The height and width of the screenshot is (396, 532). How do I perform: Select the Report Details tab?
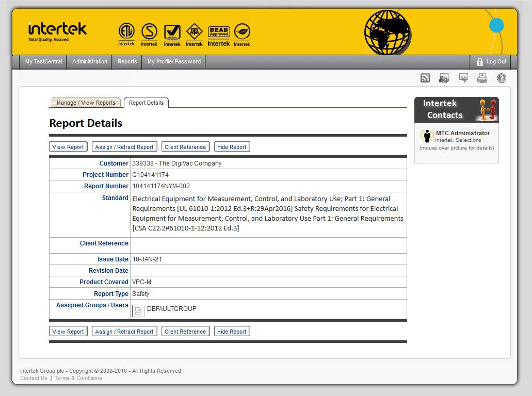point(146,103)
